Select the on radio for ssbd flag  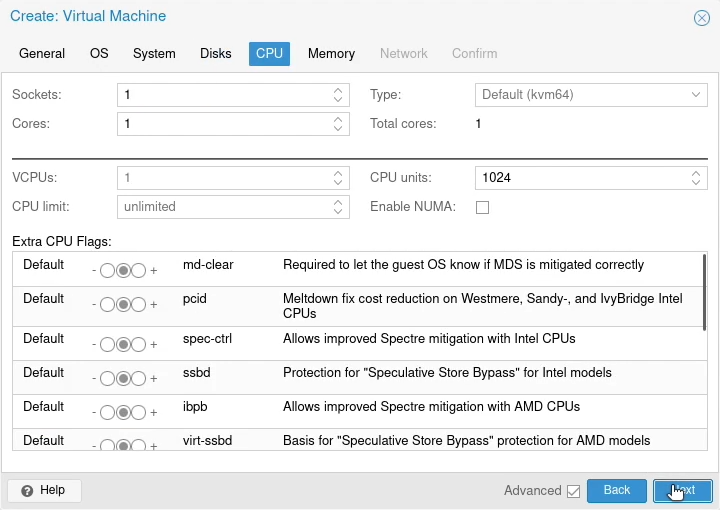click(x=139, y=379)
